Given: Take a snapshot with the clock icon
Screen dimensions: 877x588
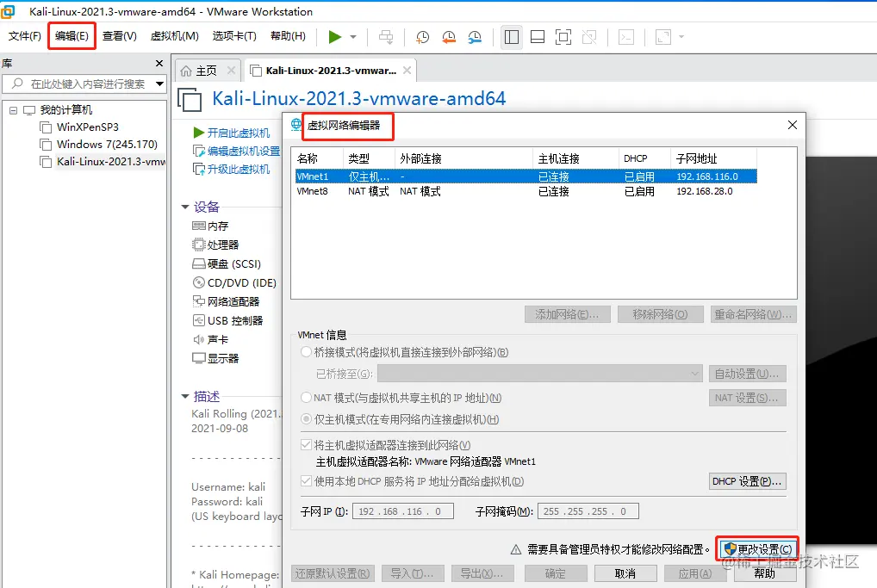Looking at the screenshot, I should click(422, 37).
